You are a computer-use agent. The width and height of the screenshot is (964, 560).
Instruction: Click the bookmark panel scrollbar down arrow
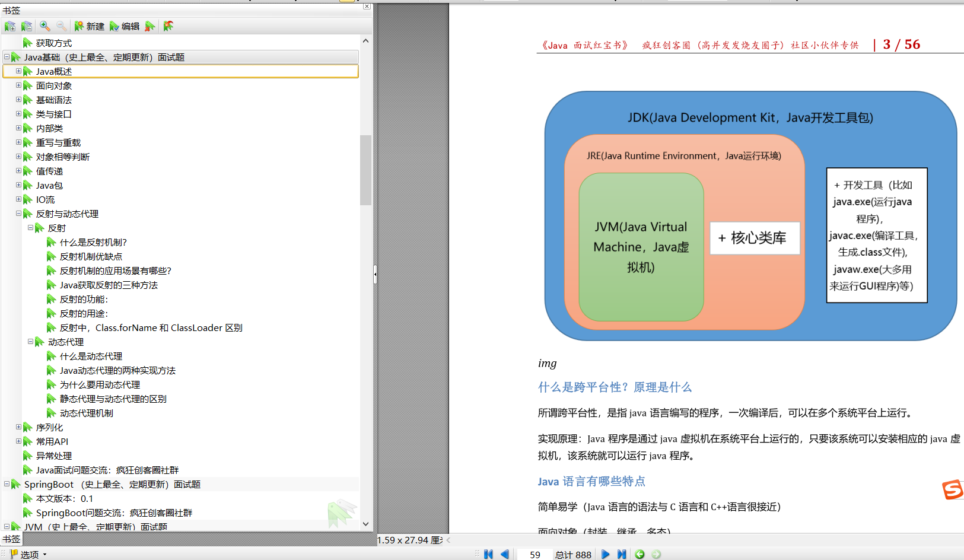point(365,524)
